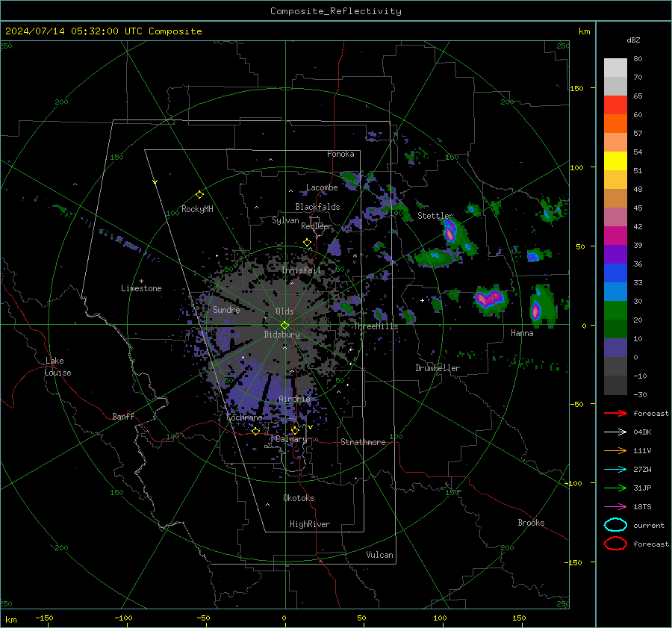Click the HighRiver city label
The image size is (672, 628).
tap(310, 524)
